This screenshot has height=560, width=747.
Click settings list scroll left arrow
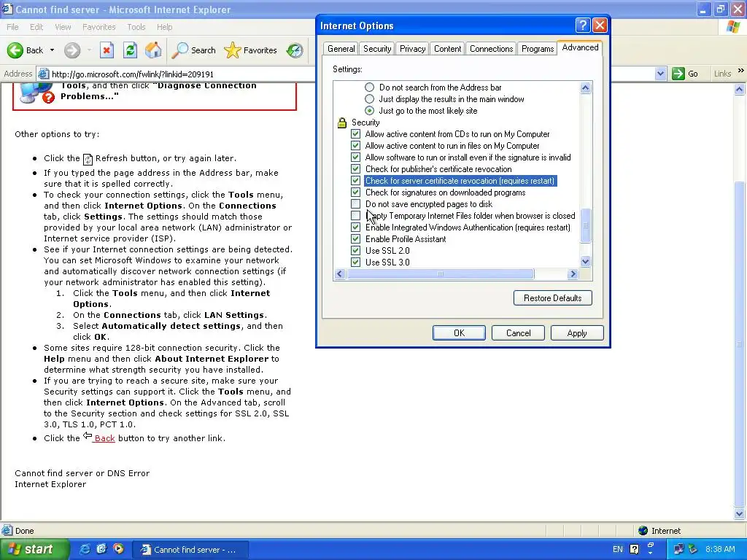point(340,274)
